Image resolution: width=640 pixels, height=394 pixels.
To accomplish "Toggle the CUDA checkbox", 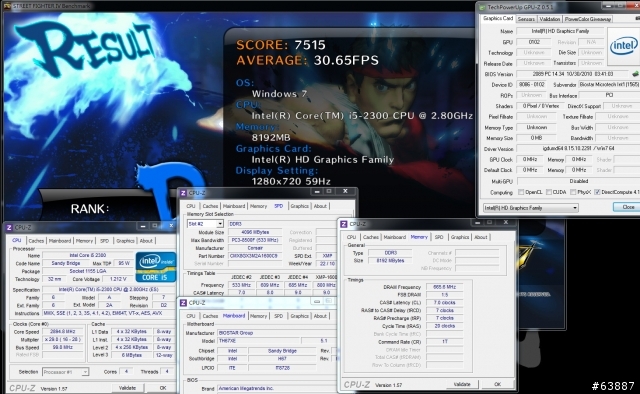I will click(x=549, y=192).
